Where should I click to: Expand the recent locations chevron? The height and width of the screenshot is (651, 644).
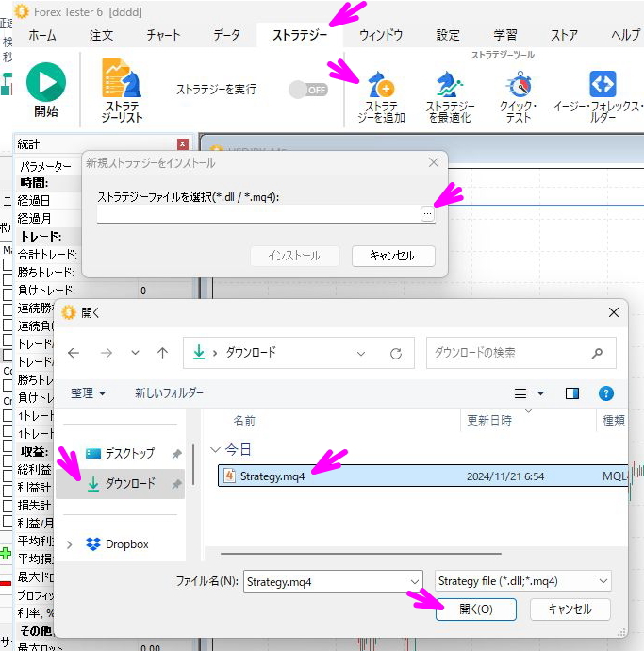[x=135, y=353]
